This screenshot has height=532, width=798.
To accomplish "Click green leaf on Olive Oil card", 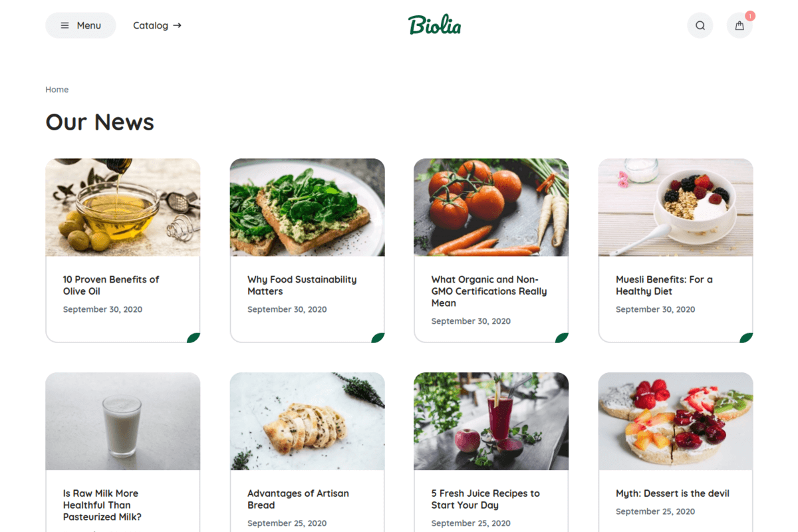I will point(194,338).
